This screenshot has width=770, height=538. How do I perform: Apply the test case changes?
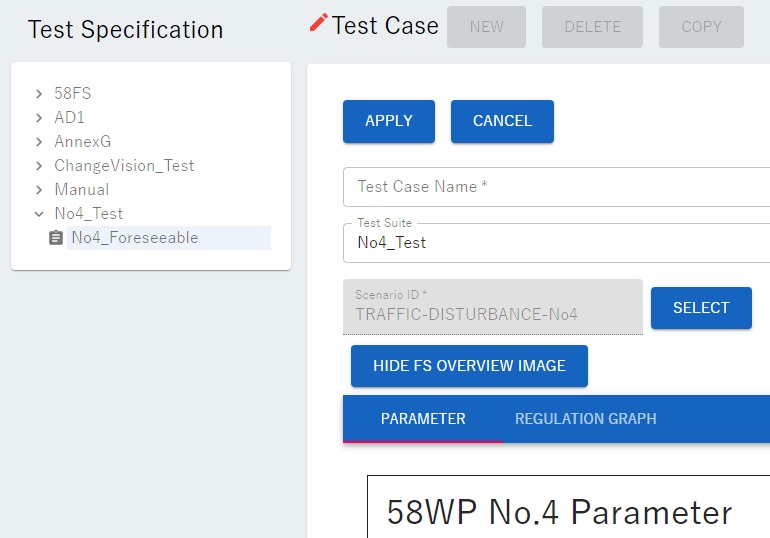[388, 121]
